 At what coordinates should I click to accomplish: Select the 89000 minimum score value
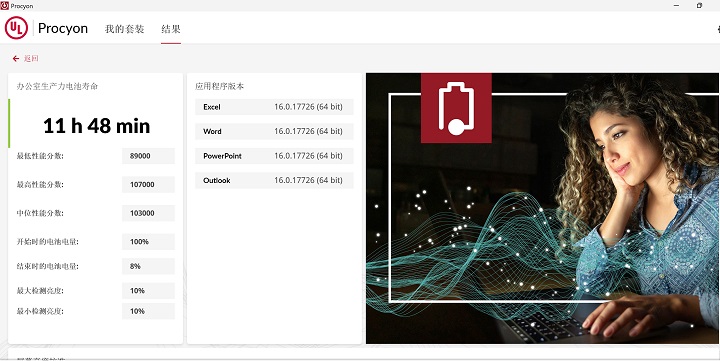[x=148, y=156]
